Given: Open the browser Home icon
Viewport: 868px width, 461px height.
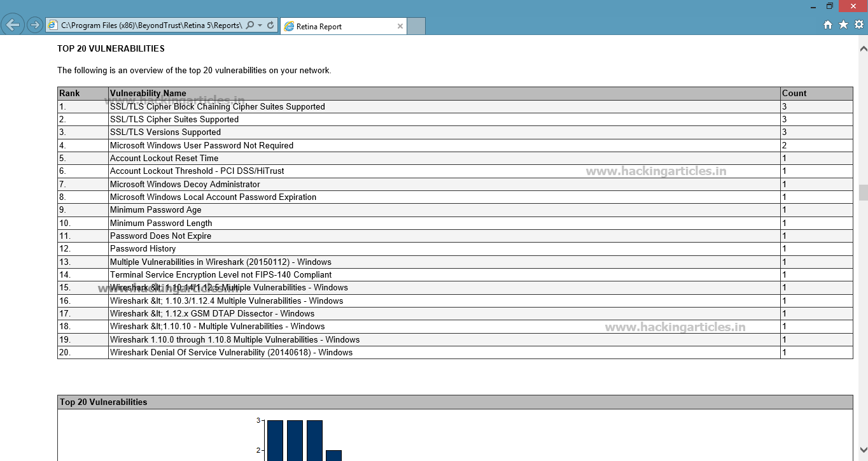Looking at the screenshot, I should pyautogui.click(x=828, y=25).
